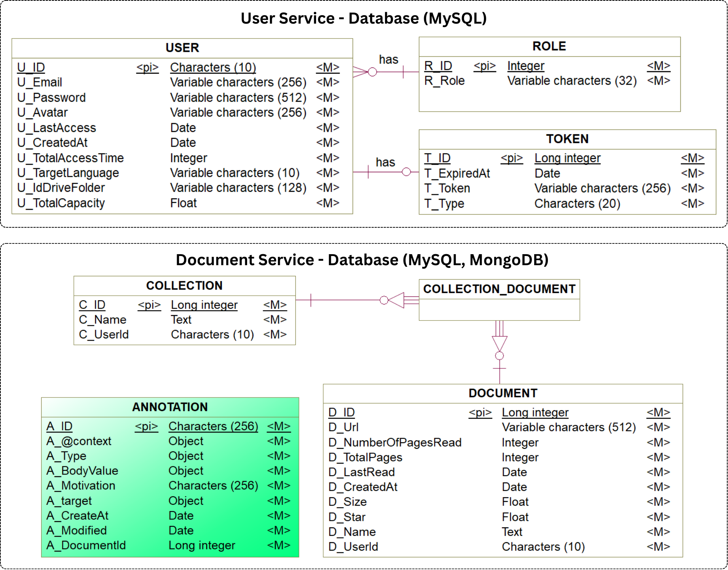The width and height of the screenshot is (728, 570).
Task: Click the U_IdDriveFolder attribute
Action: [x=61, y=188]
